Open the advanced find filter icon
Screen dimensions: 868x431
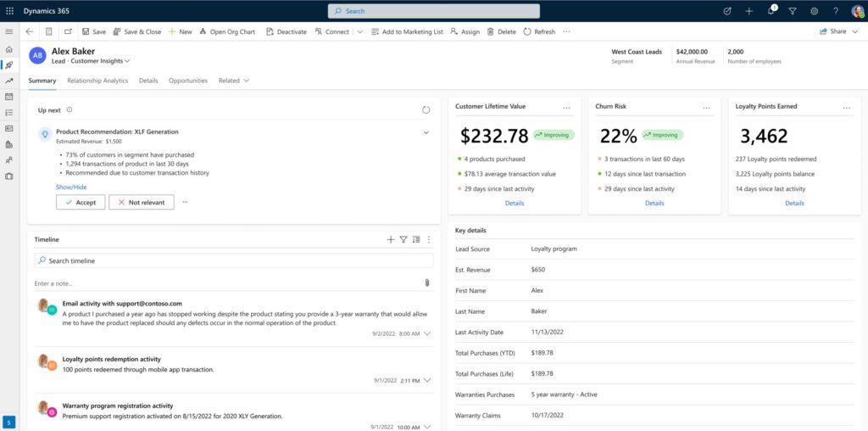(x=793, y=11)
